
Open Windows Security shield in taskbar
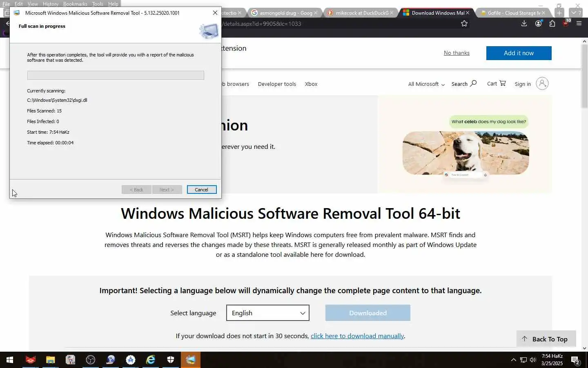tap(171, 360)
